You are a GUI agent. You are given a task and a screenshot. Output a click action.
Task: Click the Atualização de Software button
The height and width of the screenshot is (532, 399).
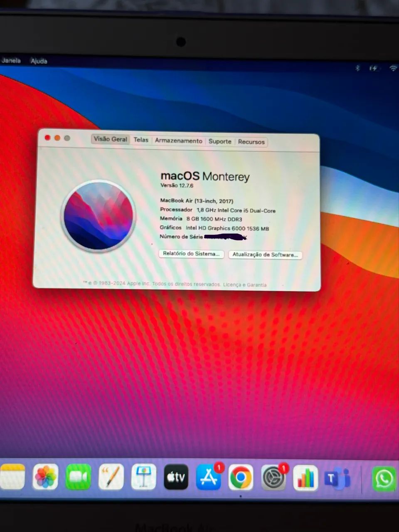265,255
